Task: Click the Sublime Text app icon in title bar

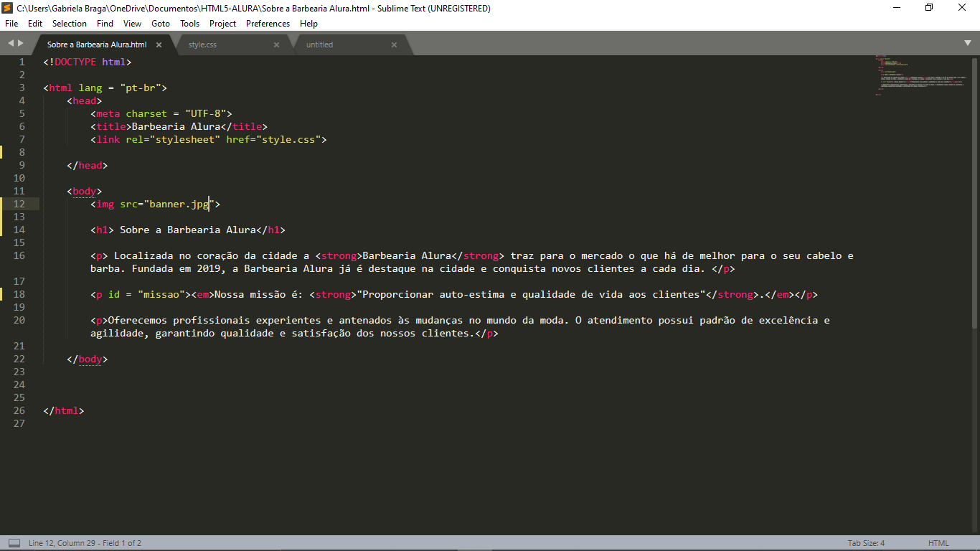Action: 9,8
